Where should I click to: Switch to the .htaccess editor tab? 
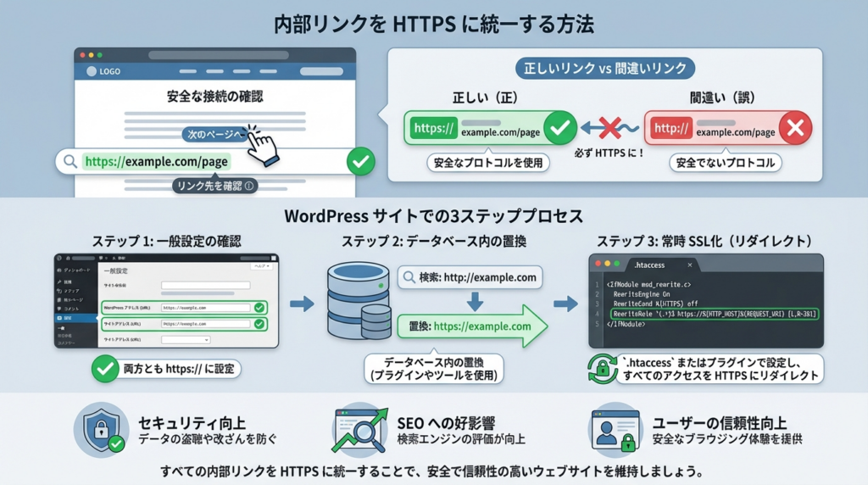[x=654, y=264]
